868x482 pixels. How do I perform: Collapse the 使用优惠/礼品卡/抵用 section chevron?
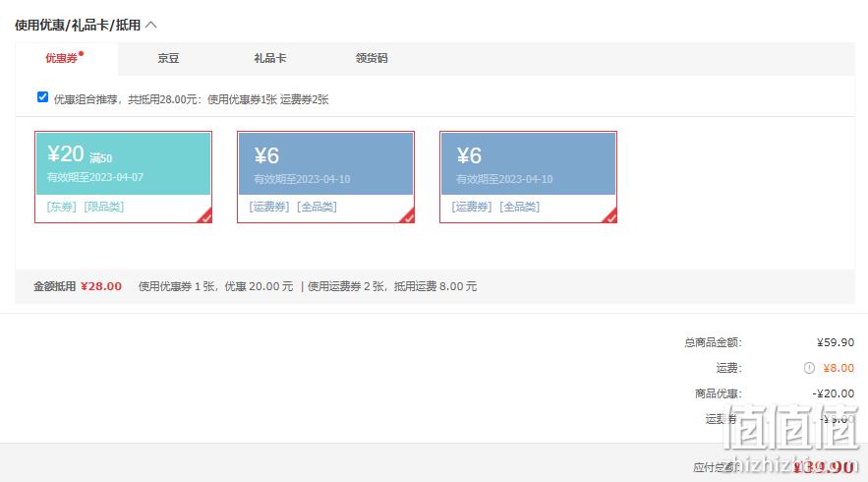click(x=151, y=25)
